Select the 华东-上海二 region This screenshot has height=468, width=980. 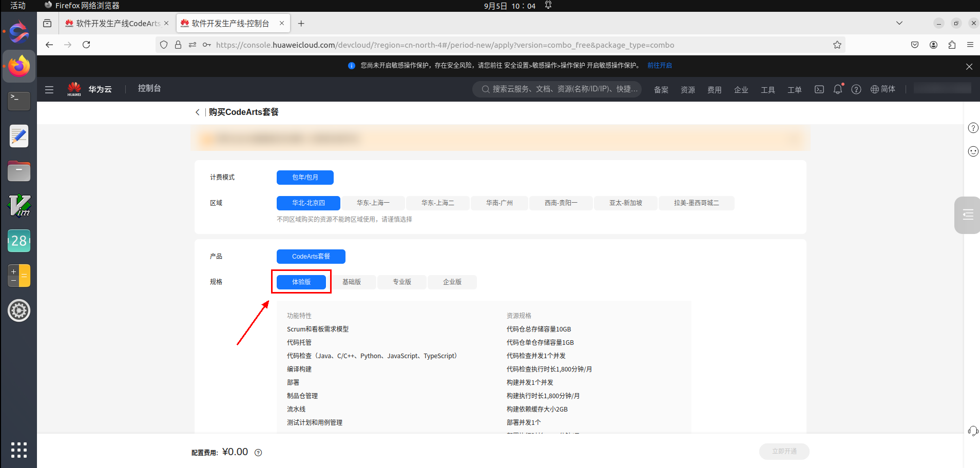point(438,203)
